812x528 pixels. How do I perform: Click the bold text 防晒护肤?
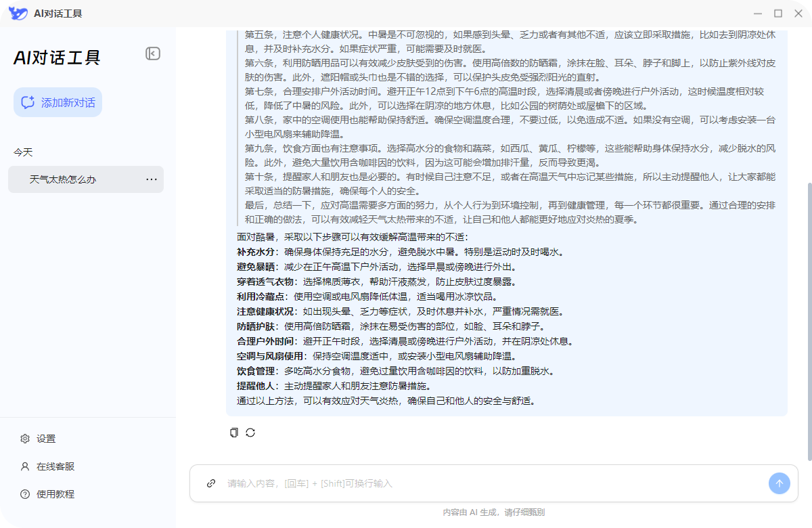click(256, 326)
